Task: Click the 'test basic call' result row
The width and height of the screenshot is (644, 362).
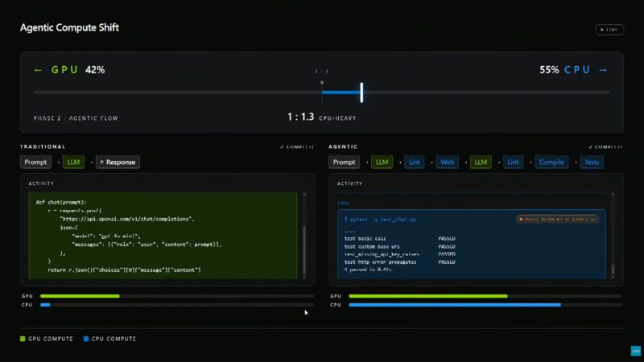Action: point(399,238)
